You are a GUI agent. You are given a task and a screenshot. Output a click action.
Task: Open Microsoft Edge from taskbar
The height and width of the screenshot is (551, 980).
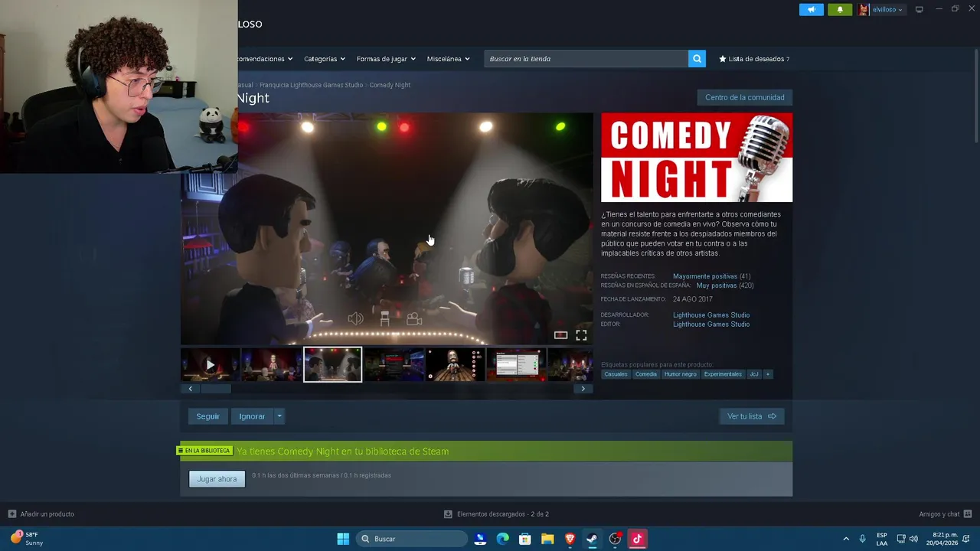[x=503, y=539]
